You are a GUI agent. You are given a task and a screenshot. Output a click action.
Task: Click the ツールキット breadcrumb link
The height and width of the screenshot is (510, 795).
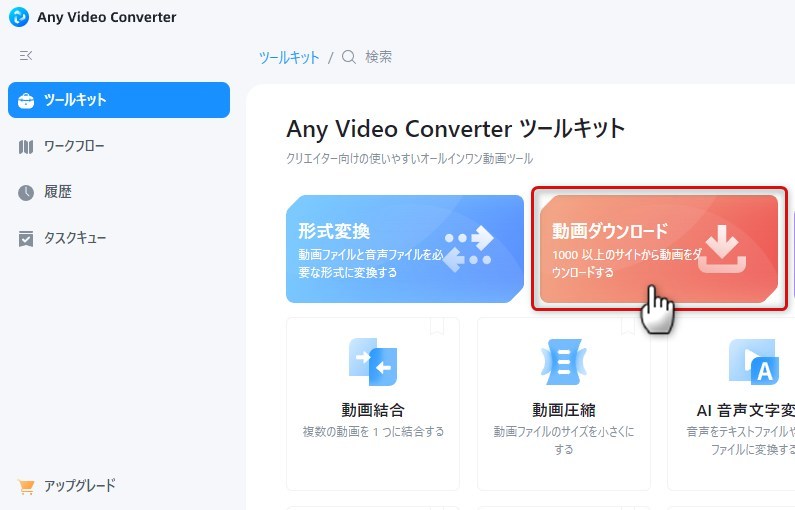289,57
